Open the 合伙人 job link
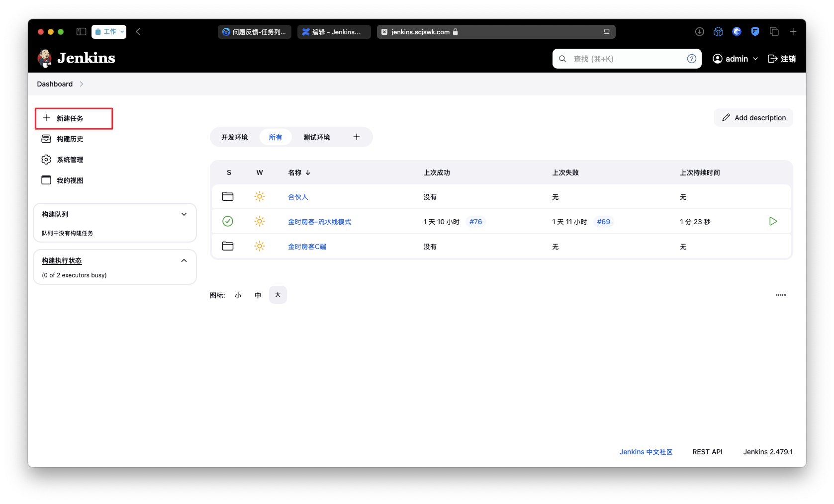This screenshot has width=834, height=504. click(298, 197)
